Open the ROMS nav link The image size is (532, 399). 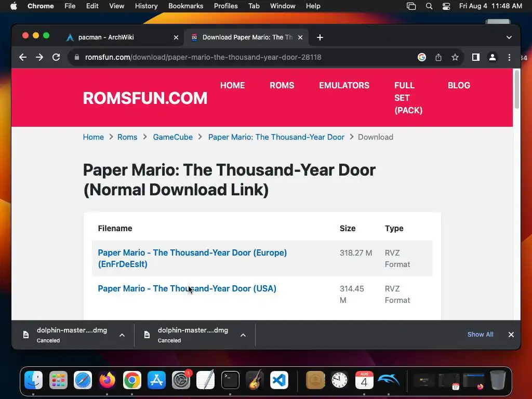(x=282, y=86)
